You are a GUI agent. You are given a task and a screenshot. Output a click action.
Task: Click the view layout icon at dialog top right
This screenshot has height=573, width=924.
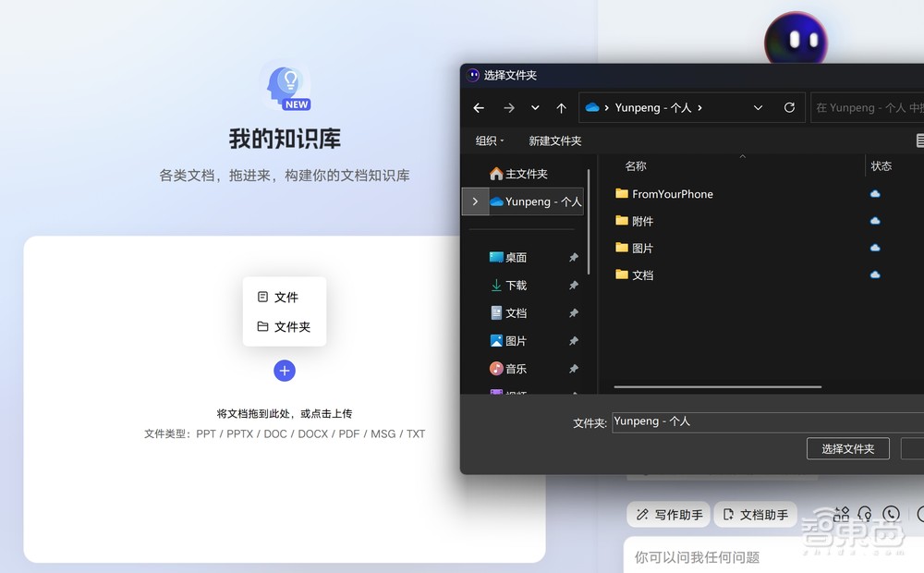point(918,140)
